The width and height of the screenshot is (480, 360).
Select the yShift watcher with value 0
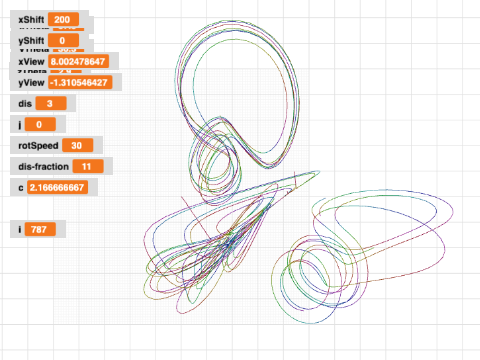[49, 40]
